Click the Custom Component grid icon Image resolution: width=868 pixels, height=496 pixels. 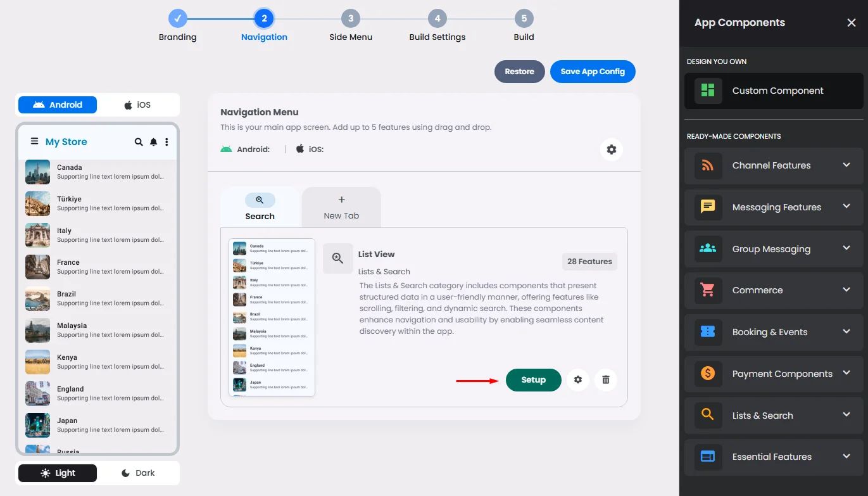[x=708, y=91]
